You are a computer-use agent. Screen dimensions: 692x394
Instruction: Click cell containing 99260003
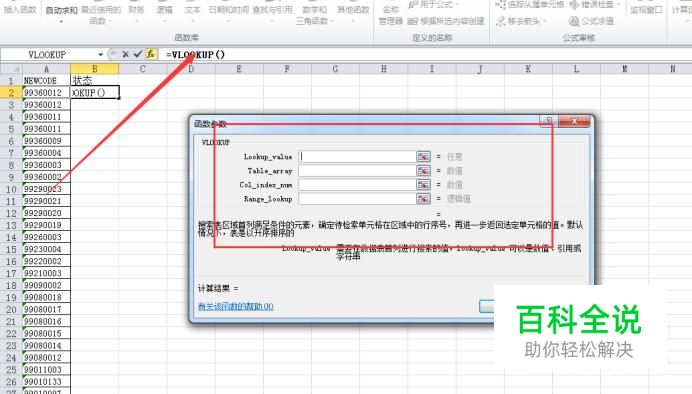[x=46, y=237]
